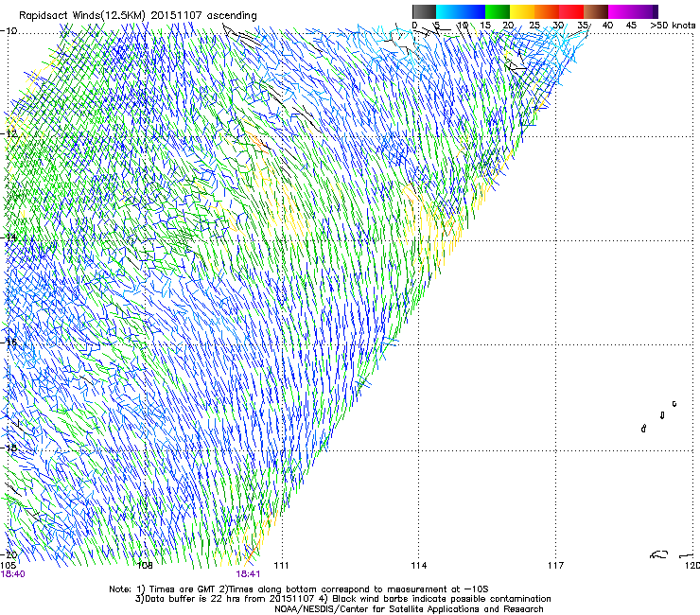This screenshot has height=615, width=700.
Task: Click the coastline outline near the bottom right corner
Action: (x=659, y=554)
